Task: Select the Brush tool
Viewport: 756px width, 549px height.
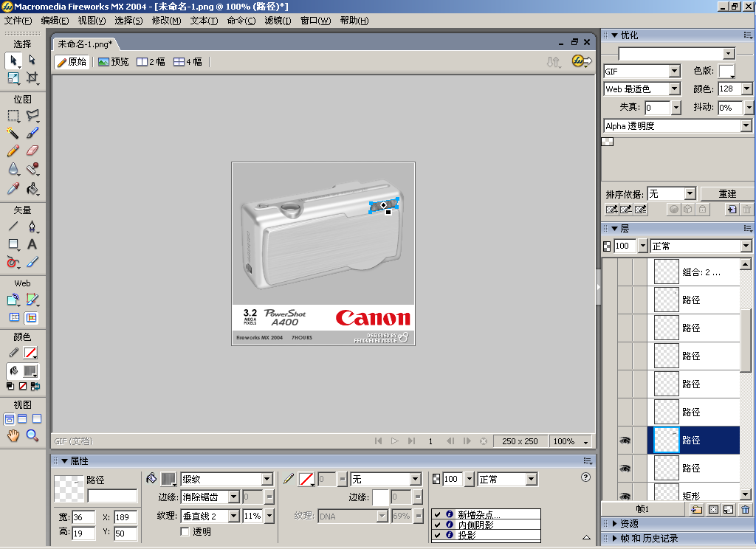Action: point(32,133)
